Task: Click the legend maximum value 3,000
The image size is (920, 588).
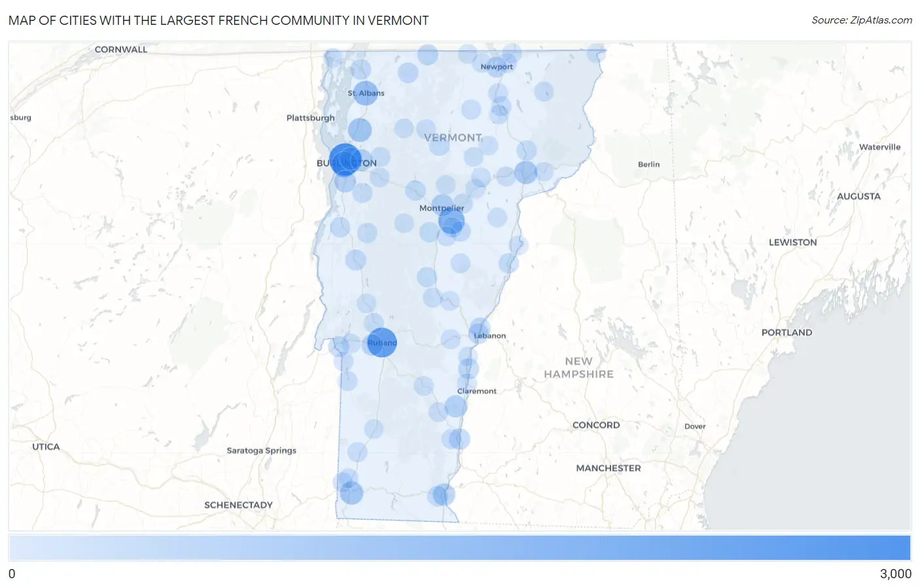Action: click(x=895, y=574)
